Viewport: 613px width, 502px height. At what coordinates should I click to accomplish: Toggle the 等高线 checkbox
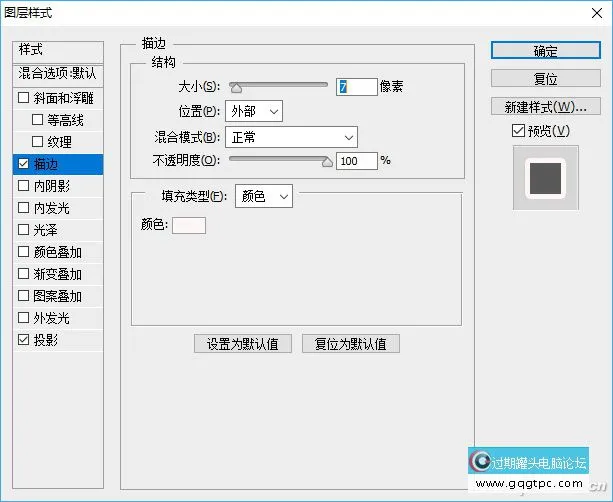(x=38, y=120)
